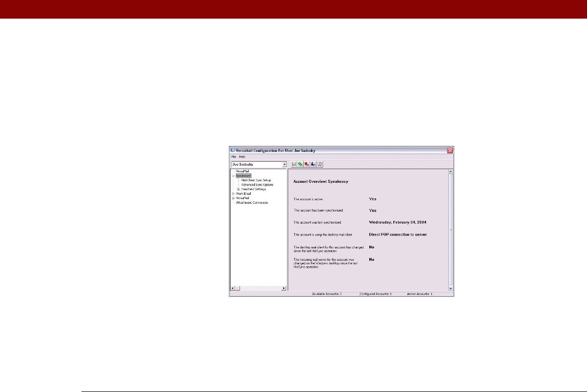587x392 pixels.
Task: Open the Joe Sadusky user dropdown
Action: pyautogui.click(x=284, y=165)
